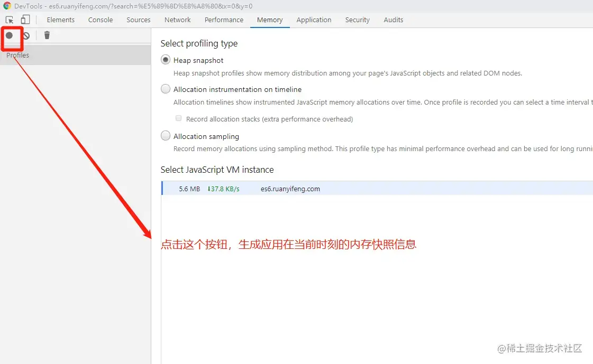Switch to the Security tab
This screenshot has height=364, width=593.
click(x=357, y=20)
